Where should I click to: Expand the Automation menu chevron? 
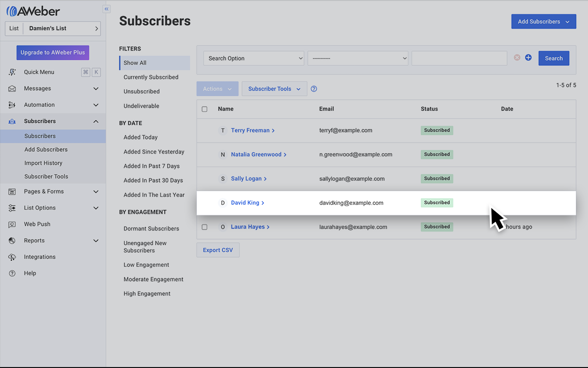[x=96, y=105]
